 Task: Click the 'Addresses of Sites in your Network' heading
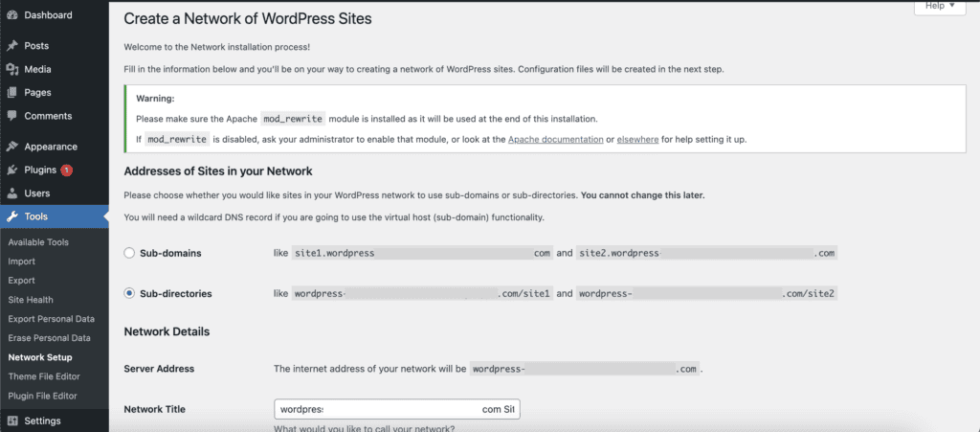click(x=218, y=171)
